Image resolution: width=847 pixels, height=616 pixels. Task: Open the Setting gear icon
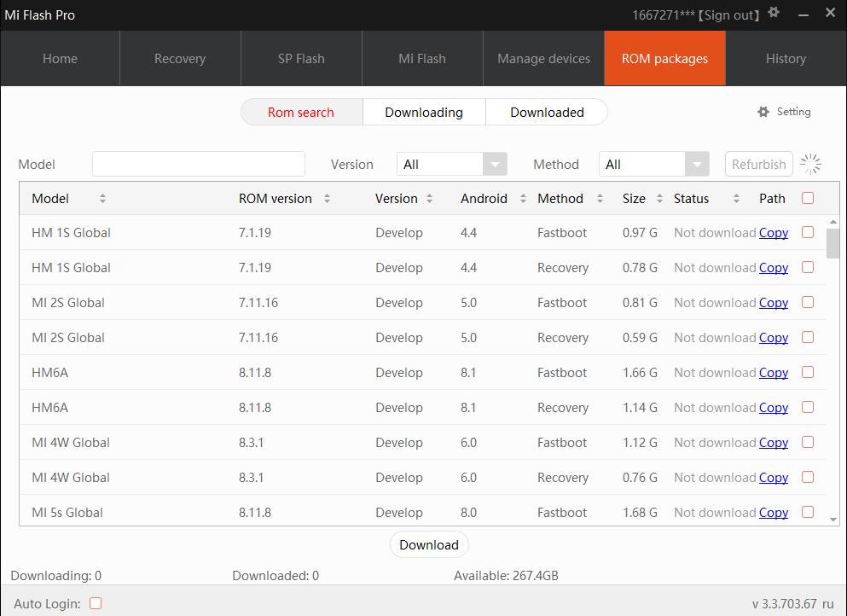(763, 112)
